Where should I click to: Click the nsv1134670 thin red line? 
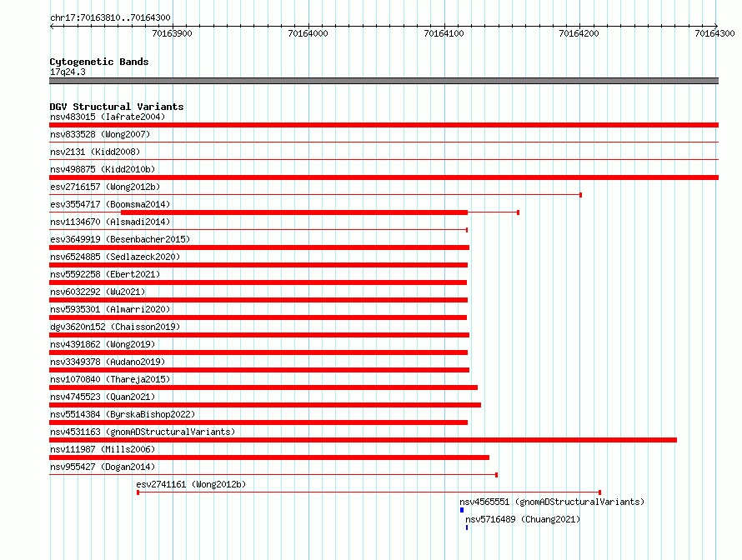point(258,230)
